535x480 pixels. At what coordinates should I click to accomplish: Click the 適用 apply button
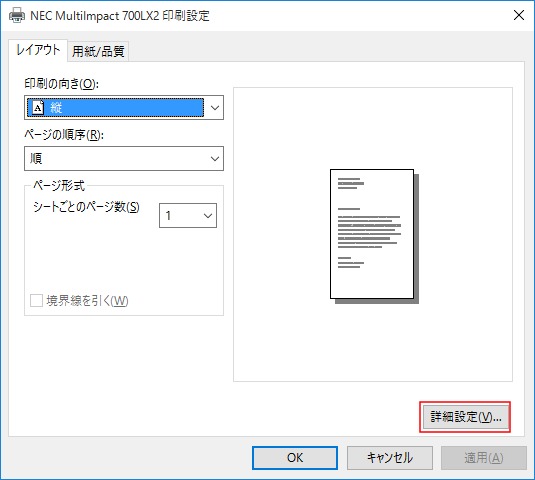[484, 458]
